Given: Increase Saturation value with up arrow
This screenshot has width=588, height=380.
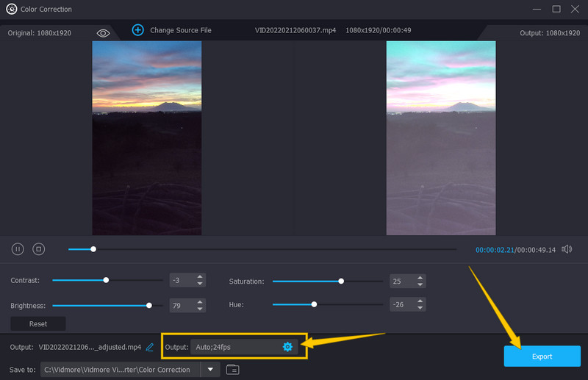Looking at the screenshot, I should click(420, 277).
